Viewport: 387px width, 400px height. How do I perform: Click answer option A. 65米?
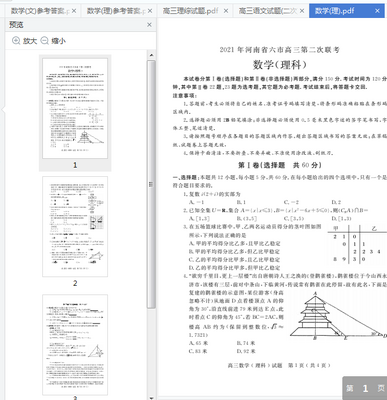(199, 343)
